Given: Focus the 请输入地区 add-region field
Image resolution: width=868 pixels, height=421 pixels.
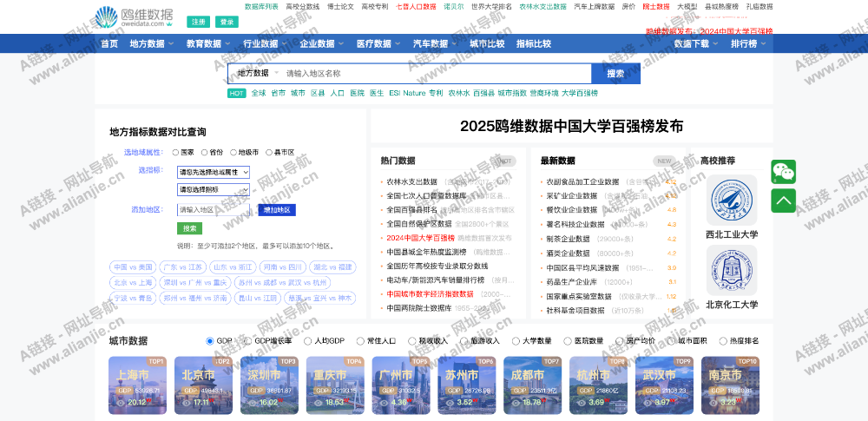Looking at the screenshot, I should coord(214,210).
